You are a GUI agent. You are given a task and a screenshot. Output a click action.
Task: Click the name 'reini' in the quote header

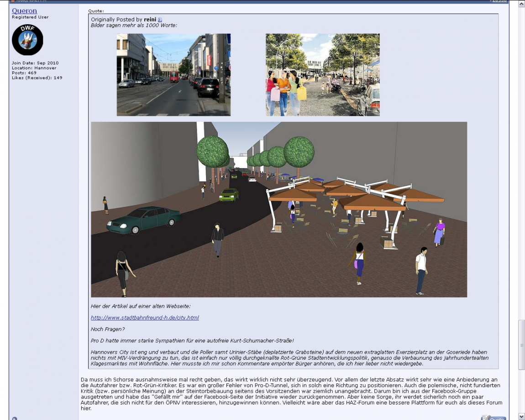[x=150, y=20]
